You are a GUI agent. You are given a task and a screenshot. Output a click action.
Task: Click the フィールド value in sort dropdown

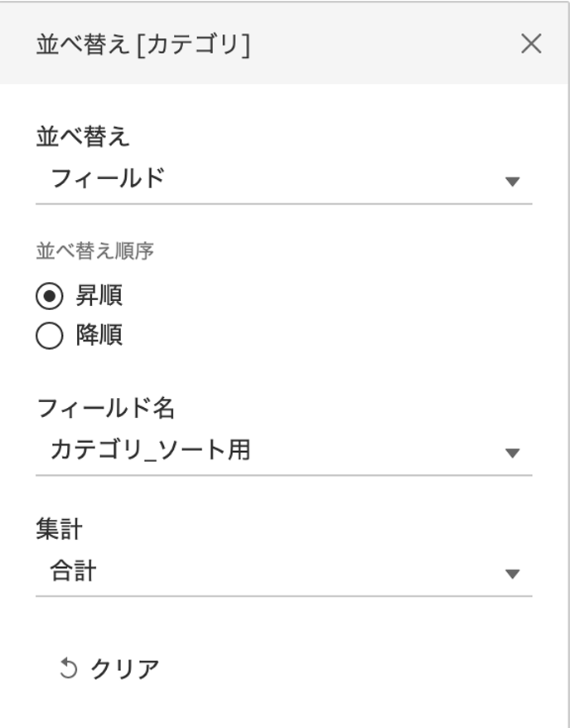[108, 178]
